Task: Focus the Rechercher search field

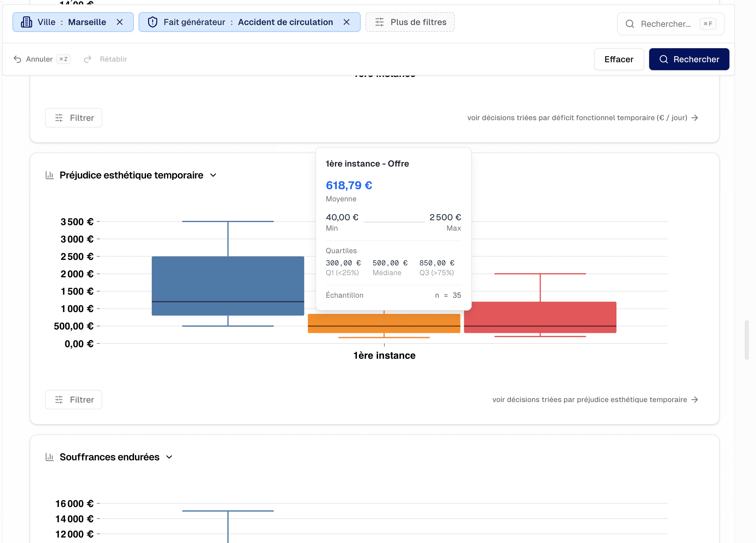Action: point(665,24)
